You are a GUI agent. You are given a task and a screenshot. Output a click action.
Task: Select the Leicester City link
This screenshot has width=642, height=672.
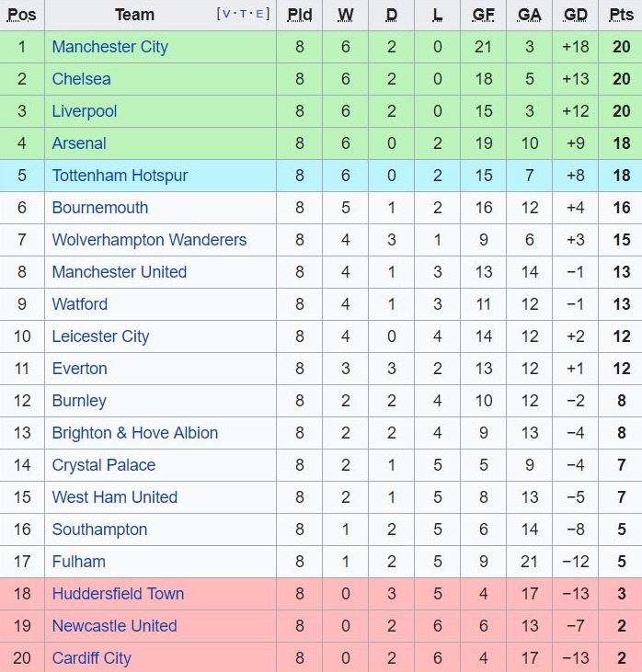tap(100, 336)
